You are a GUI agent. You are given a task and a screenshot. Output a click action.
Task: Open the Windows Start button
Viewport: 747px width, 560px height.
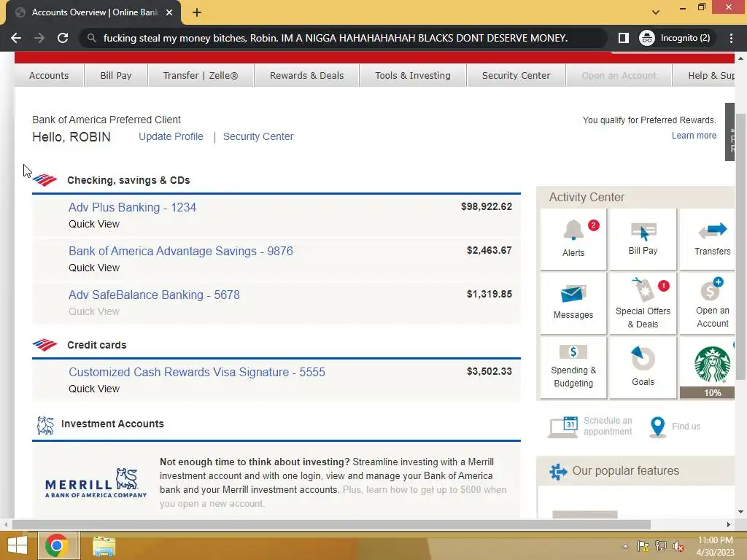(x=18, y=545)
